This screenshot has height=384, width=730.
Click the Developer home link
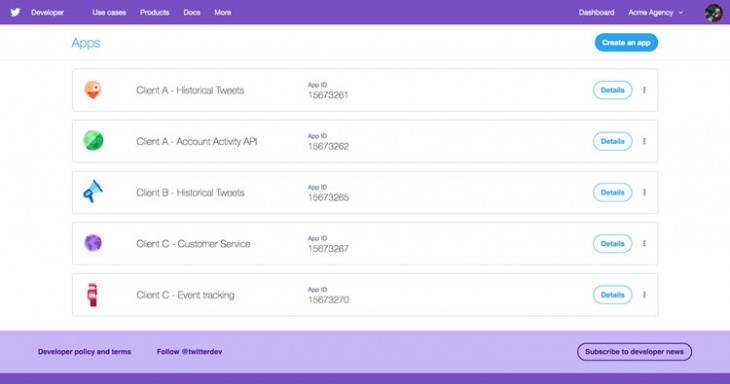pos(47,13)
